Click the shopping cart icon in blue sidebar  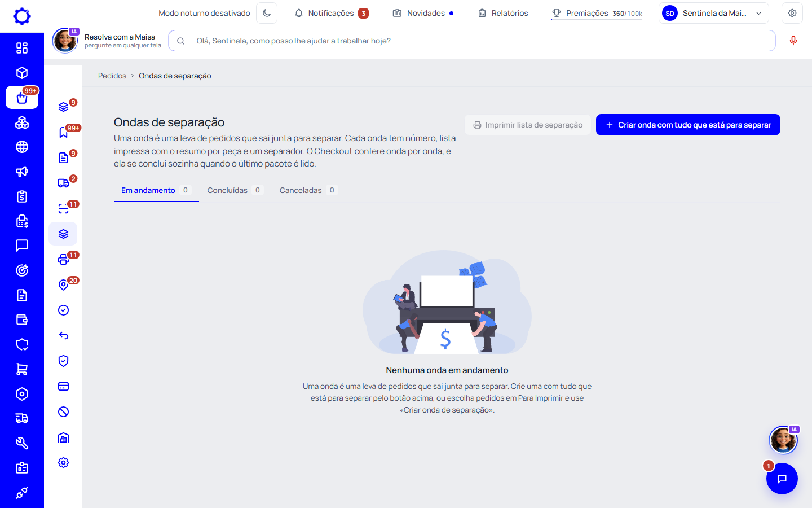22,369
